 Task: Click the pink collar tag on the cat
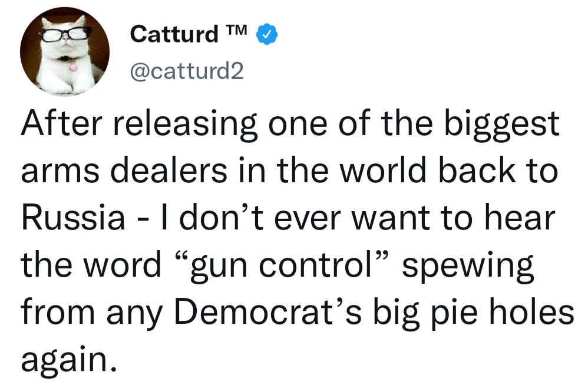click(72, 67)
